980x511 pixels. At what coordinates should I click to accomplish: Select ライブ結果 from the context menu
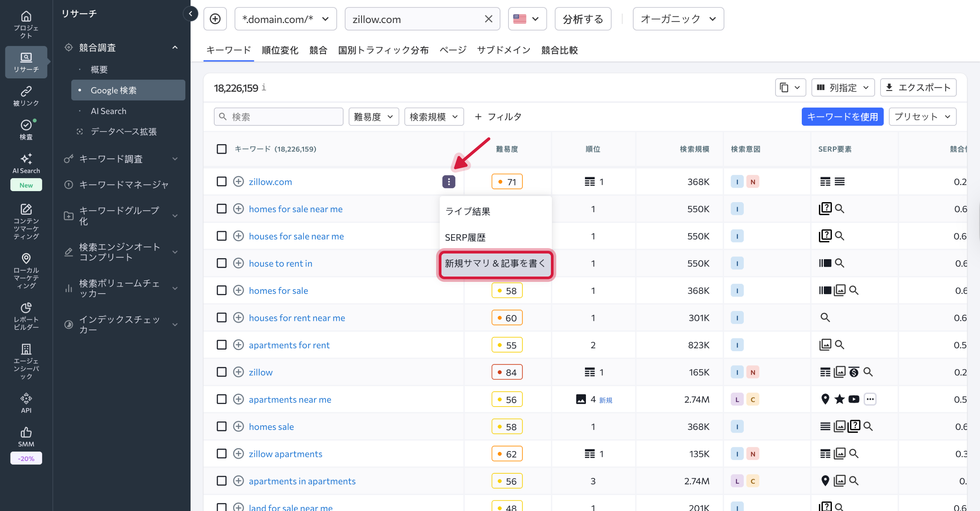467,211
